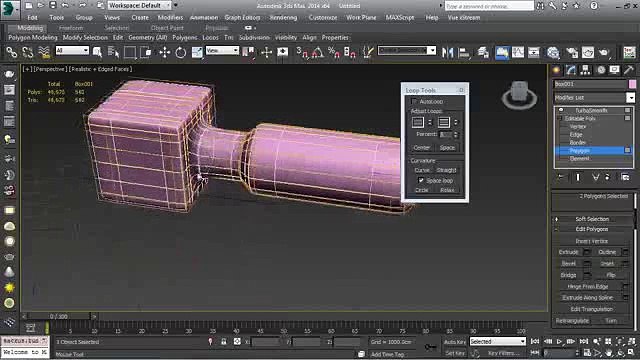Screen dimensions: 640x360
Task: Click the search keyword input field
Action: [x=489, y=6]
